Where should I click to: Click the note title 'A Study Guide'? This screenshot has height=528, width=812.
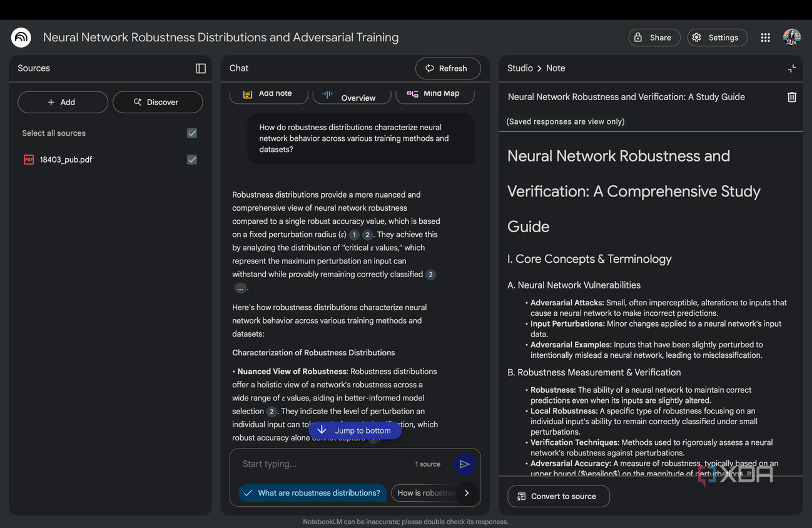(x=626, y=97)
